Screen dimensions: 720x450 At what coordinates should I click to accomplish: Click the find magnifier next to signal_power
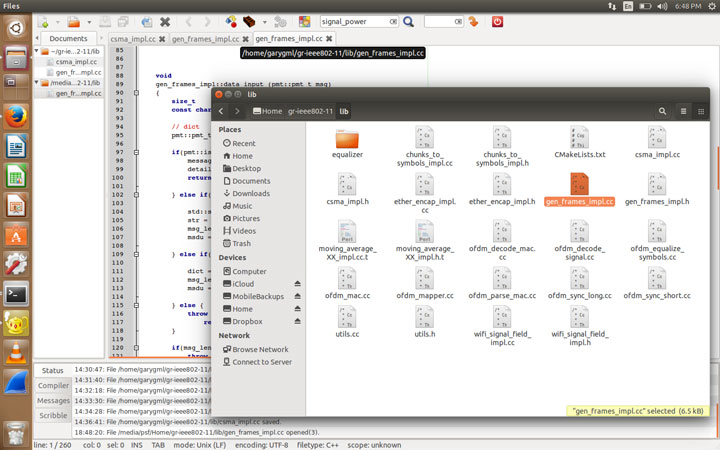tap(409, 21)
